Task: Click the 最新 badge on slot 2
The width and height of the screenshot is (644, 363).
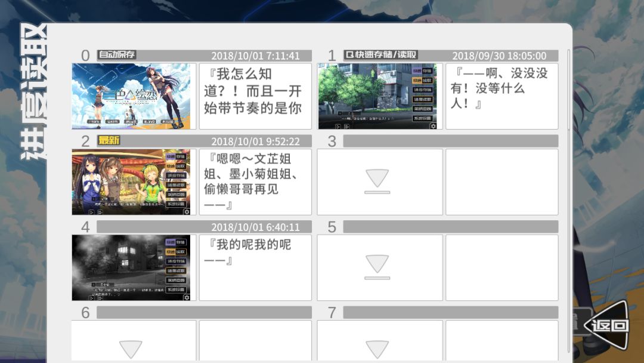Action: pyautogui.click(x=109, y=140)
